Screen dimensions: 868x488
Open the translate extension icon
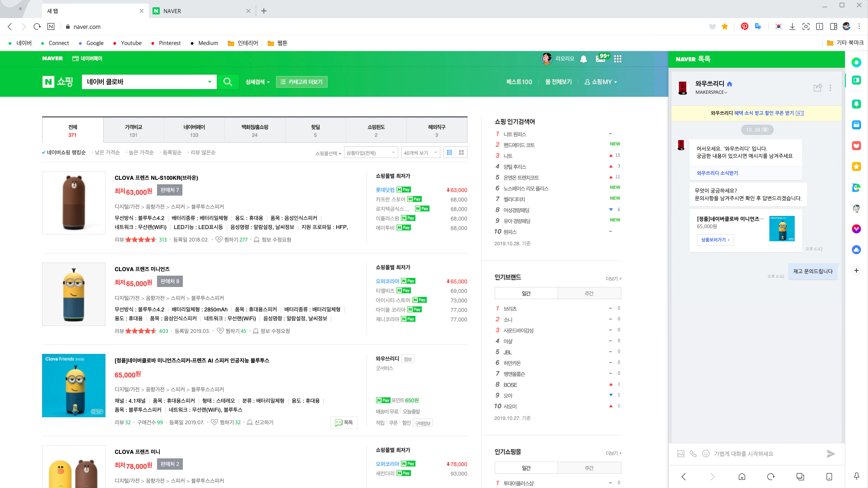758,27
